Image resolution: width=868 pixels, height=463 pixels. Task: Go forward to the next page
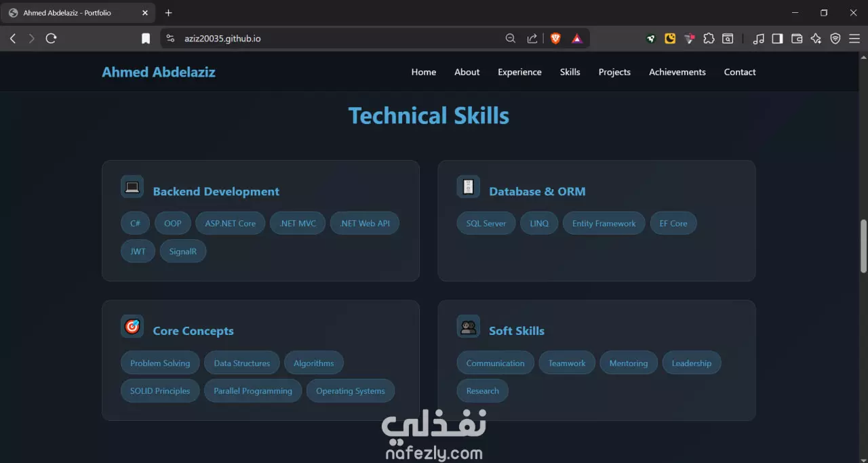pyautogui.click(x=31, y=39)
